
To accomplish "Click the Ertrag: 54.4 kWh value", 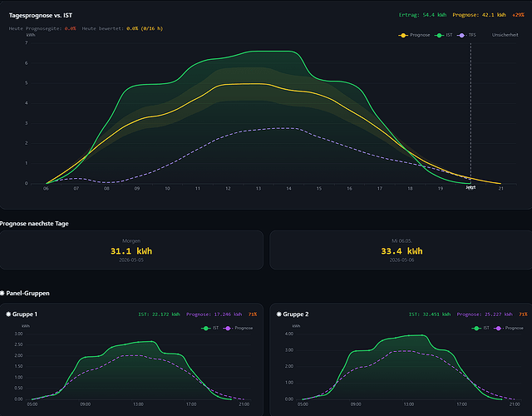I will [x=422, y=15].
